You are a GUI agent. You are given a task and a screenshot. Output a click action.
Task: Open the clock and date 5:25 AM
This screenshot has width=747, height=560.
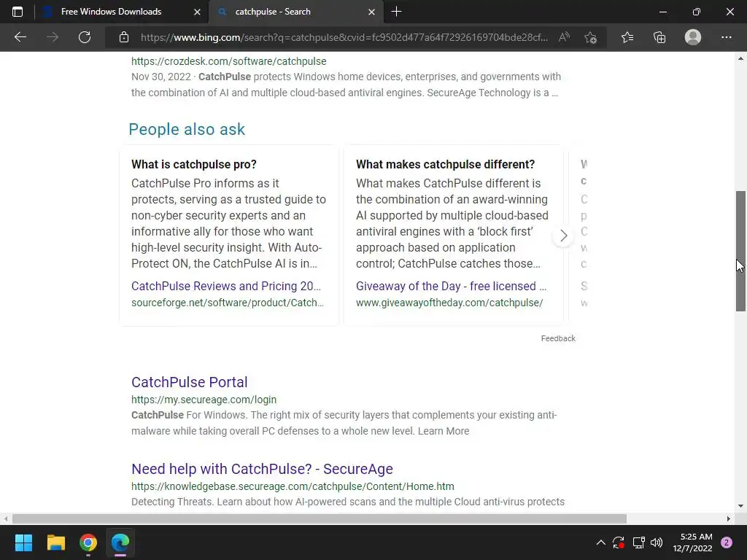693,542
